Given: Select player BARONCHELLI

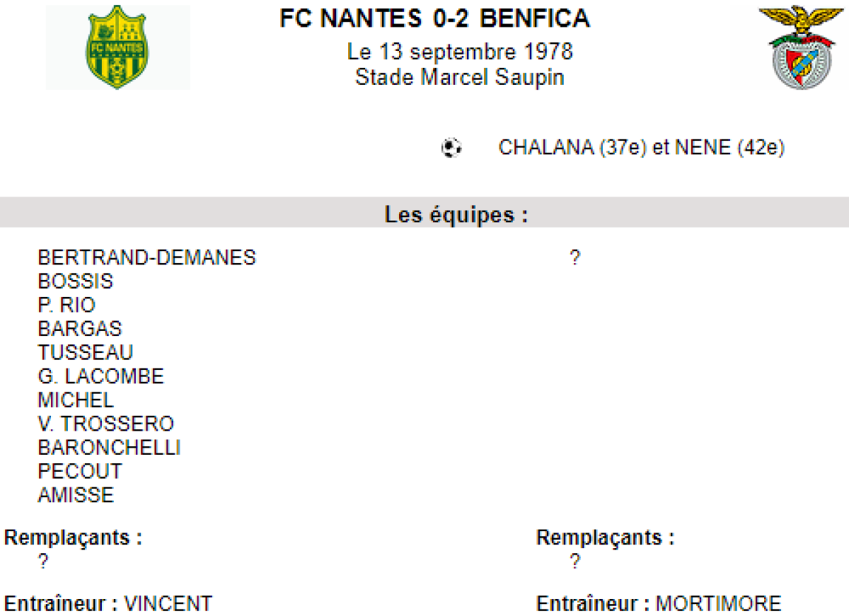Looking at the screenshot, I should [110, 448].
